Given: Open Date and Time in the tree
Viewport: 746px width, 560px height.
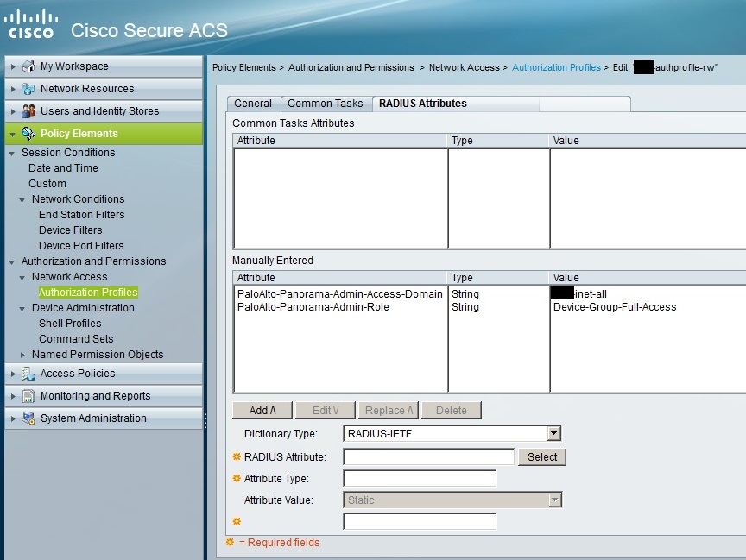Looking at the screenshot, I should 63,167.
